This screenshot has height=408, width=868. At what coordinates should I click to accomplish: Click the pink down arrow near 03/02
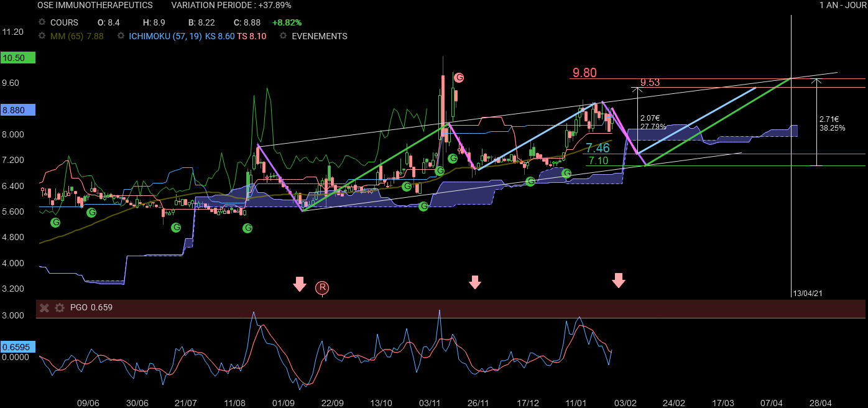tap(618, 280)
